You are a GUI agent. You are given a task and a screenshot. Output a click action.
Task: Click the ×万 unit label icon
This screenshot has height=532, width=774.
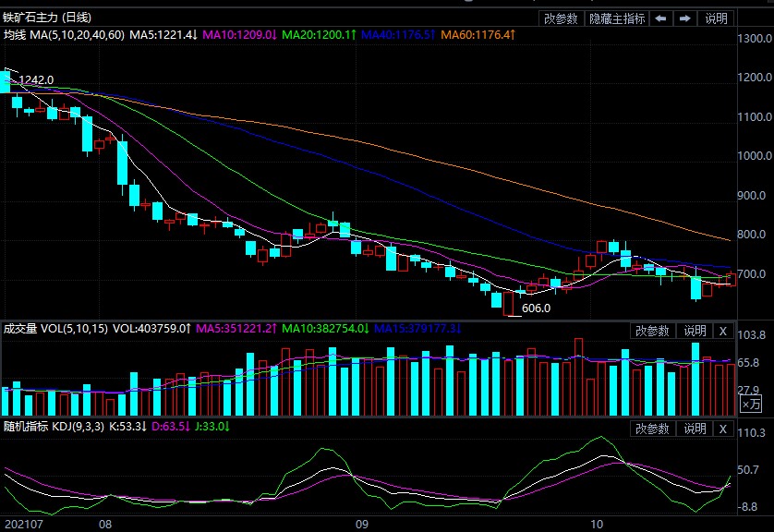pos(752,403)
